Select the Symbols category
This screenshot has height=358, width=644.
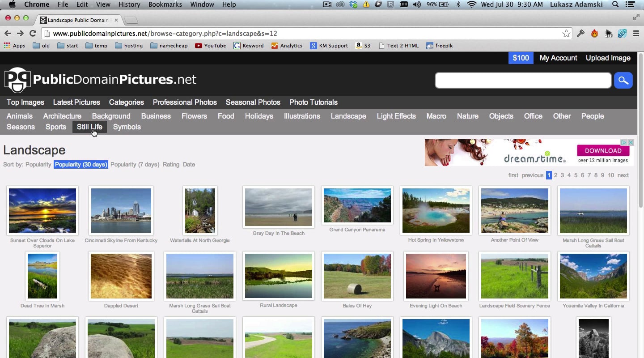pyautogui.click(x=127, y=127)
